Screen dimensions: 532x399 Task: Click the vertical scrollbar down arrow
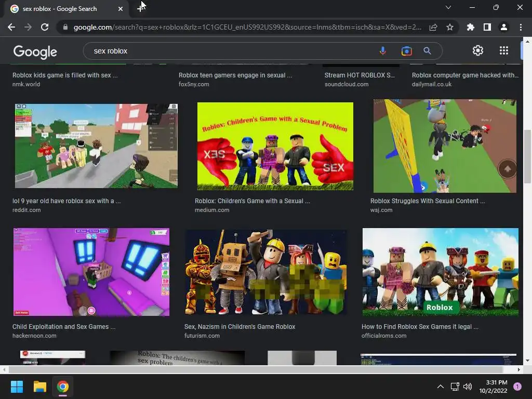527,361
